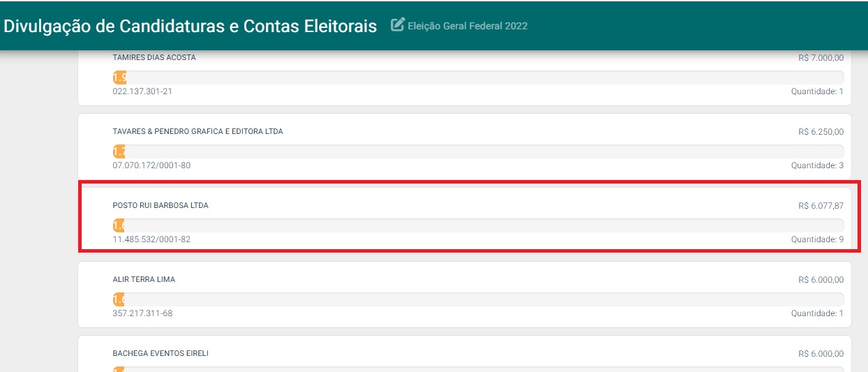Click the ALIR TERRA LIMA progress bar
This screenshot has height=372, width=868.
[119, 299]
